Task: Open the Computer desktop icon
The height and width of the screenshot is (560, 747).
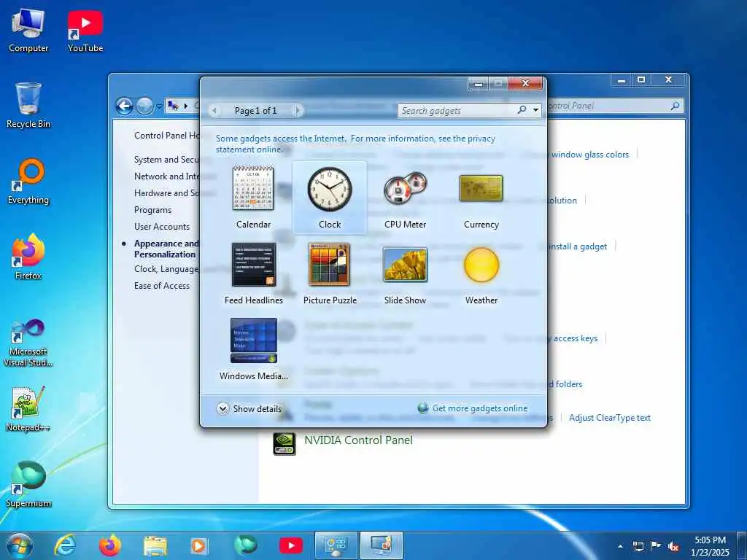Action: (x=28, y=31)
